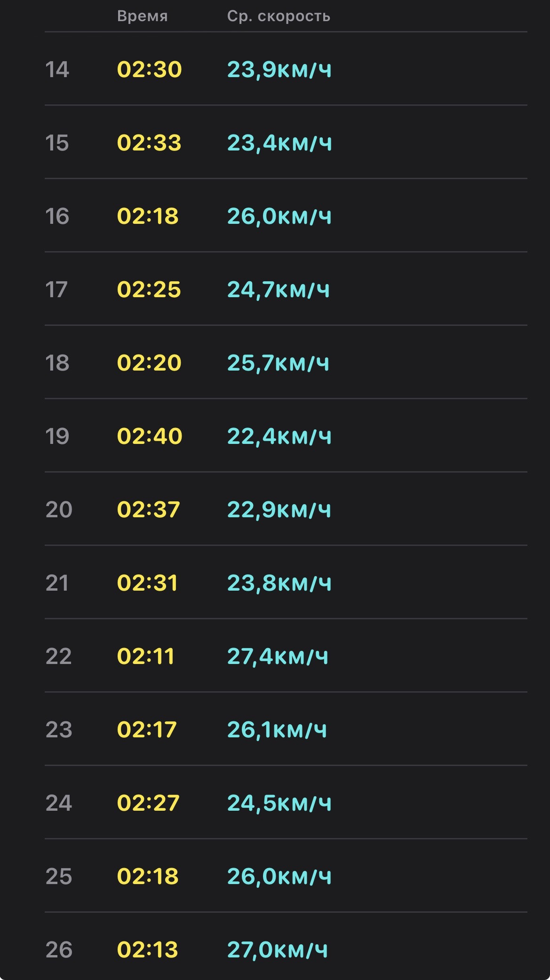The height and width of the screenshot is (980, 550).
Task: Tap the 27,4км/ч speed for split 22
Action: [278, 656]
